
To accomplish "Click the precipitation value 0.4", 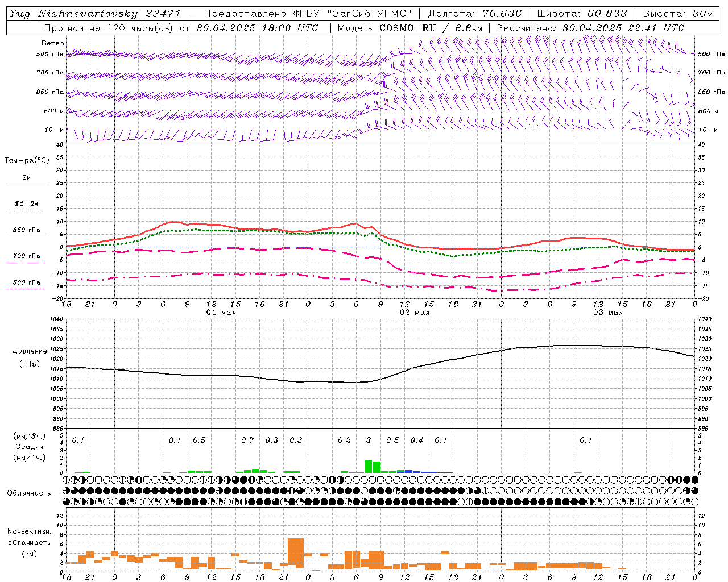I will pos(417,440).
